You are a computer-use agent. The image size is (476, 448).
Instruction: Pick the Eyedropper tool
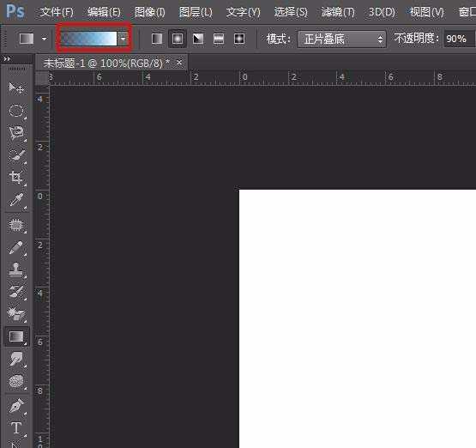click(x=15, y=200)
